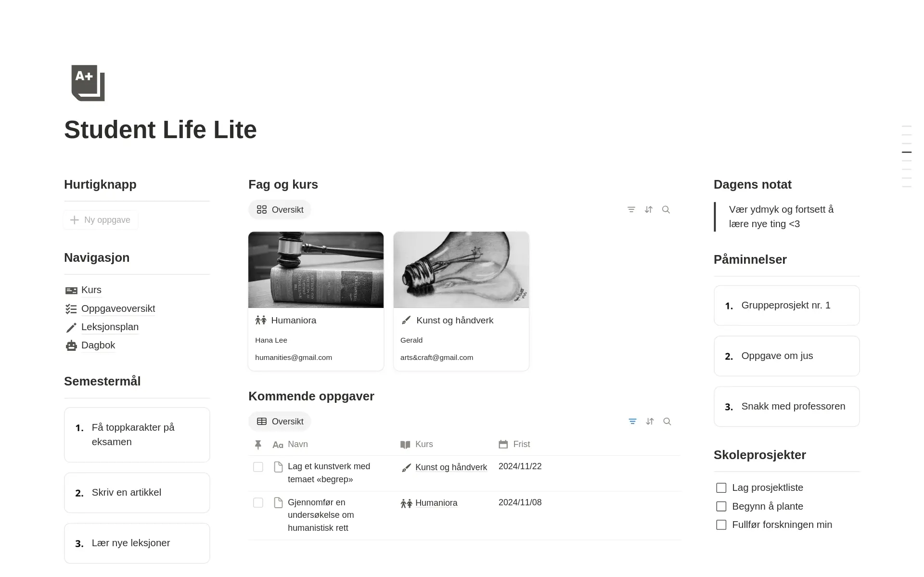The width and height of the screenshot is (924, 577).
Task: Open the Humaniora course card image
Action: [316, 269]
